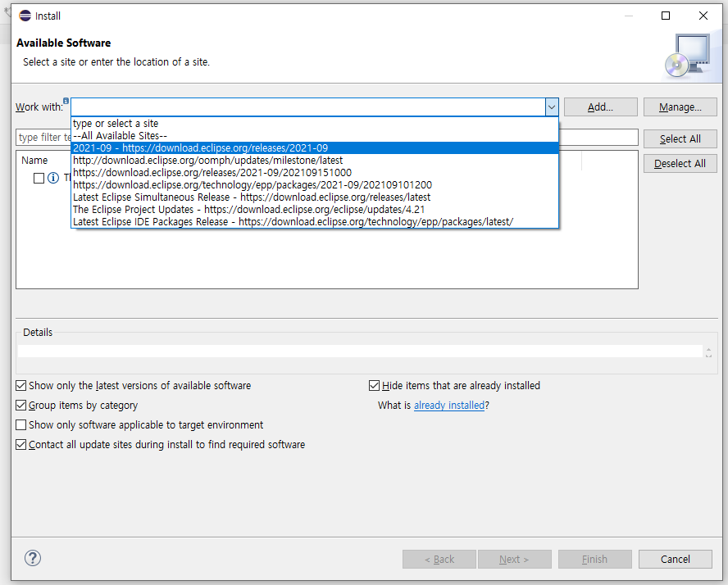Toggle Group items by category checkbox

[20, 405]
